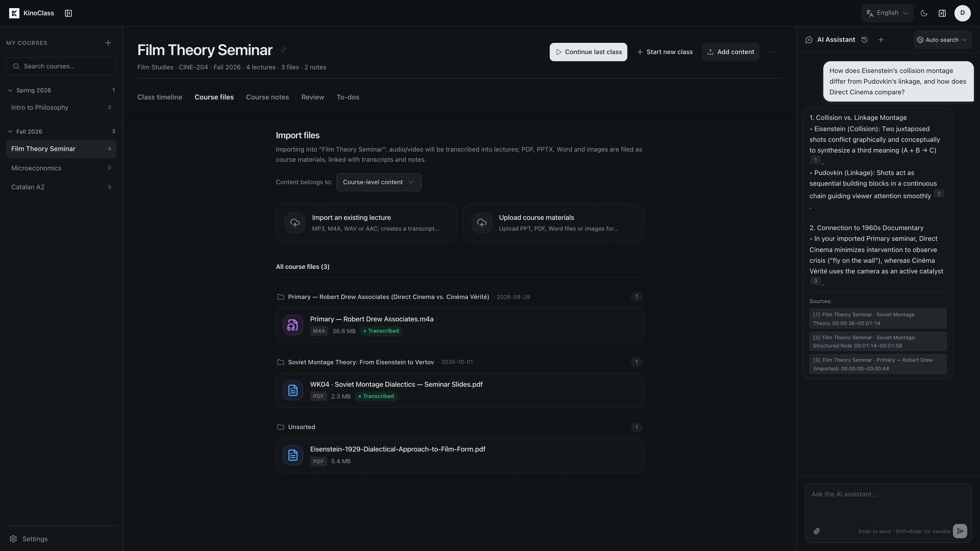Click Continue last class button
This screenshot has height=551, width=980.
(588, 52)
